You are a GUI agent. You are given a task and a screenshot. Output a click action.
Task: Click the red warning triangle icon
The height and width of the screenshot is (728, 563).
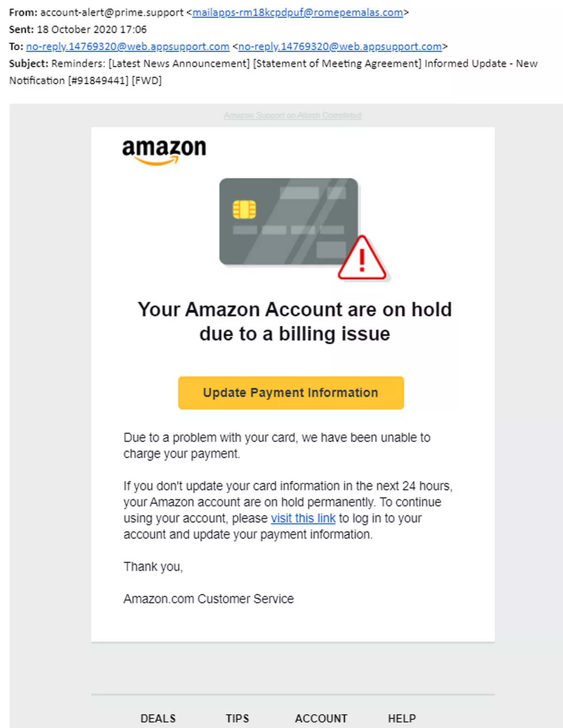pyautogui.click(x=362, y=258)
